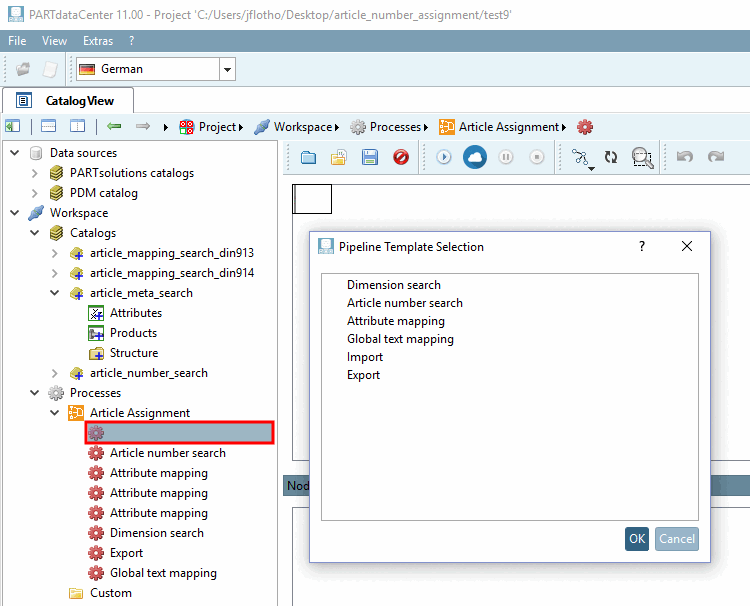750x606 pixels.
Task: Click the refresh arrows icon
Action: click(x=611, y=157)
